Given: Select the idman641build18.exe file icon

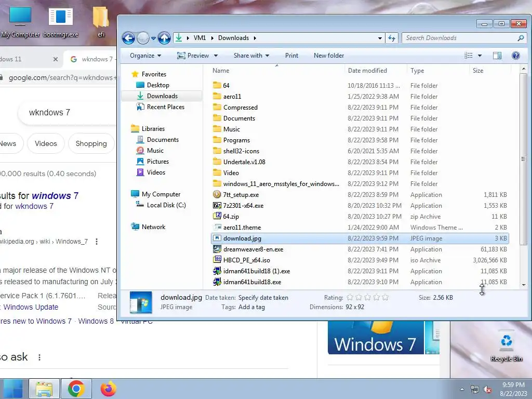Looking at the screenshot, I should click(217, 282).
